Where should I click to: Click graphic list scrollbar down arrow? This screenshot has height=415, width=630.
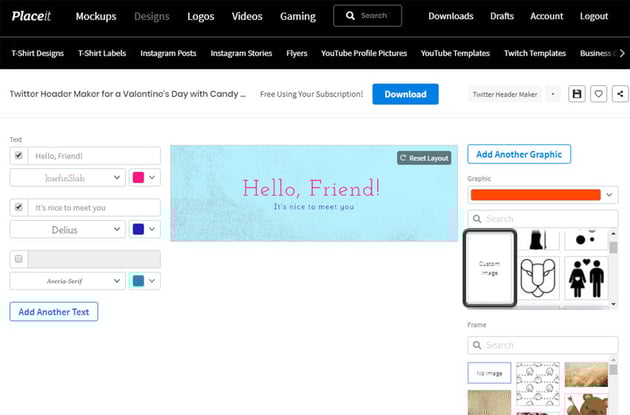[x=614, y=304]
